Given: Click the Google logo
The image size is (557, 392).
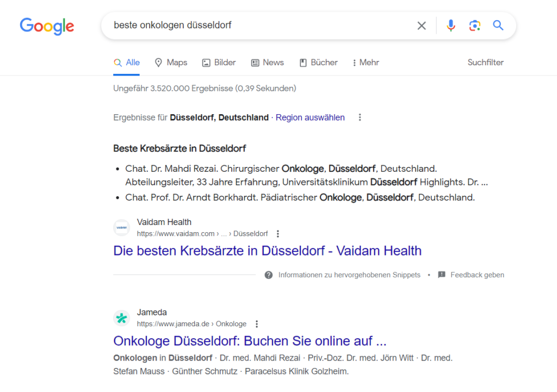Looking at the screenshot, I should pyautogui.click(x=47, y=26).
